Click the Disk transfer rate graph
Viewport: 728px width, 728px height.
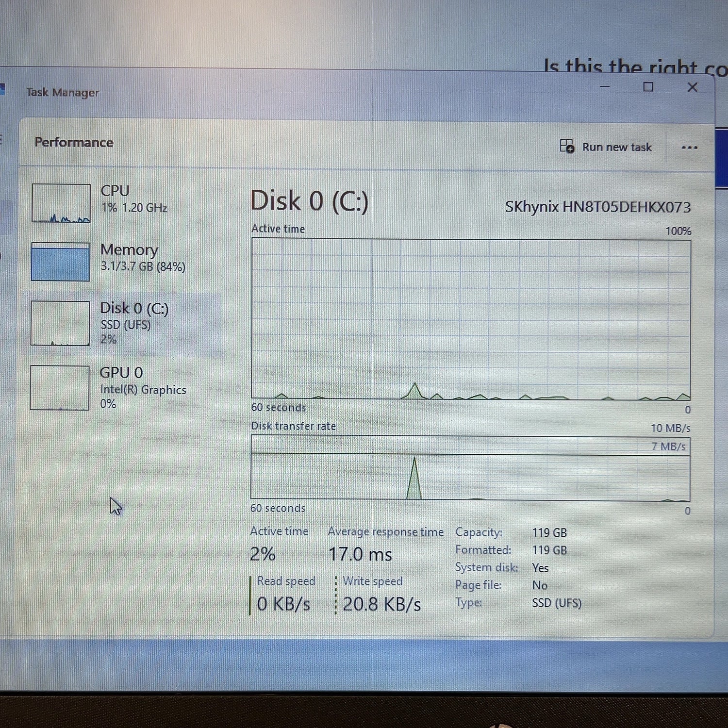coord(470,468)
